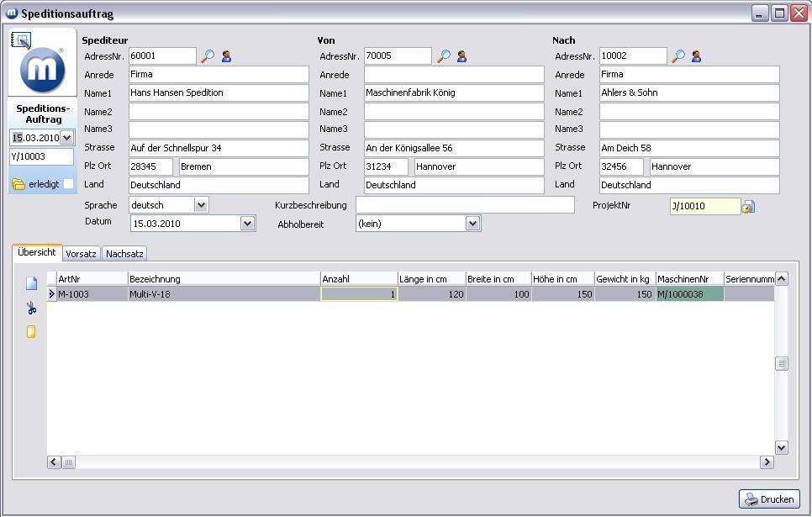Search the address with the Von magnifier

443,56
